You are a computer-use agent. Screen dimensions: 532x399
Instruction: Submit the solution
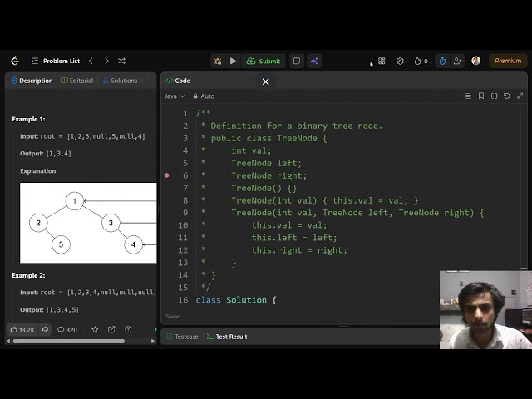click(264, 61)
